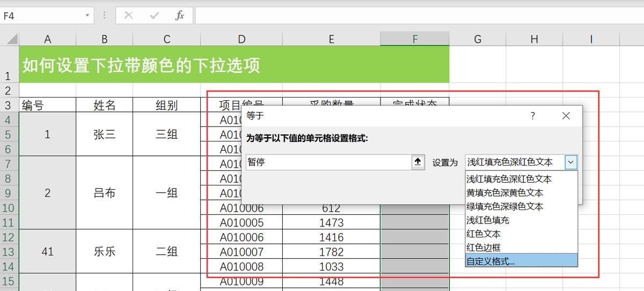Select column E header
644x291 pixels.
pos(332,39)
